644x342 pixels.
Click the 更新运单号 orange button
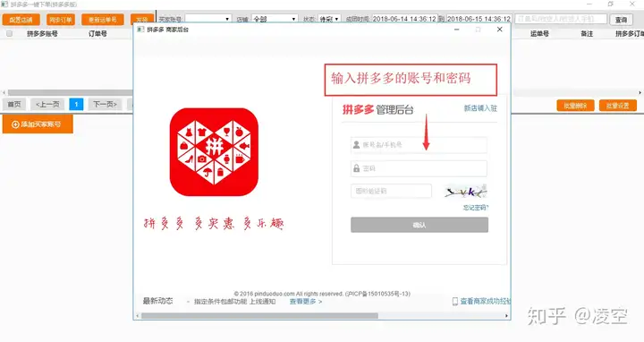coord(103,20)
